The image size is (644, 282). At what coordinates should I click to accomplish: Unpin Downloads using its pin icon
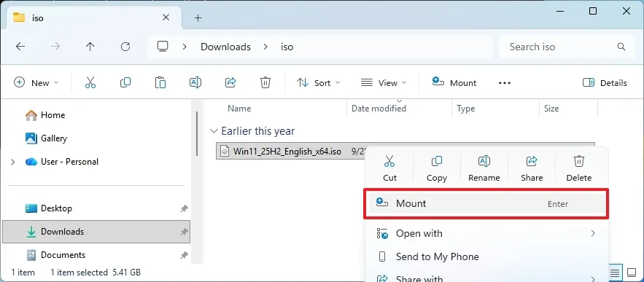(x=184, y=232)
